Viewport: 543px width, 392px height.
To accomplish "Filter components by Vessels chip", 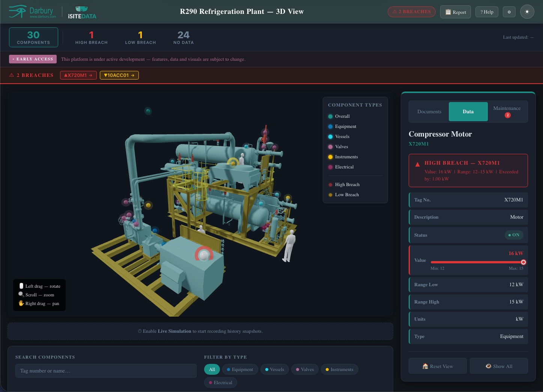I will click(275, 369).
